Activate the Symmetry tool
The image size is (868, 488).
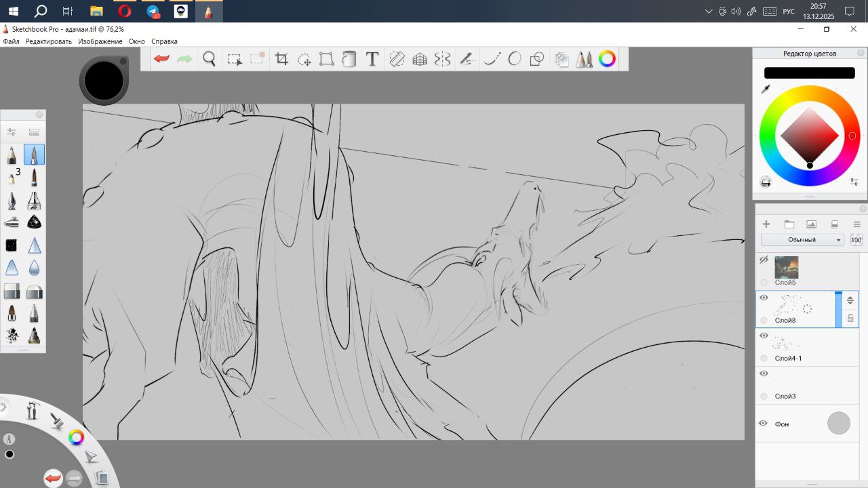pyautogui.click(x=442, y=59)
